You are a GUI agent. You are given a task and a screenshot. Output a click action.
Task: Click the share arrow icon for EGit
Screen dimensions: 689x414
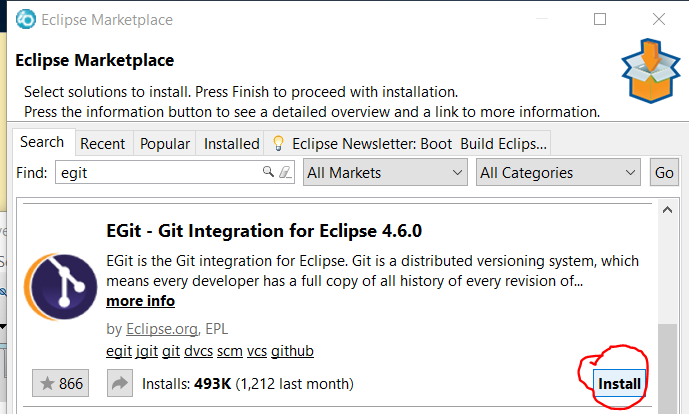pyautogui.click(x=120, y=383)
